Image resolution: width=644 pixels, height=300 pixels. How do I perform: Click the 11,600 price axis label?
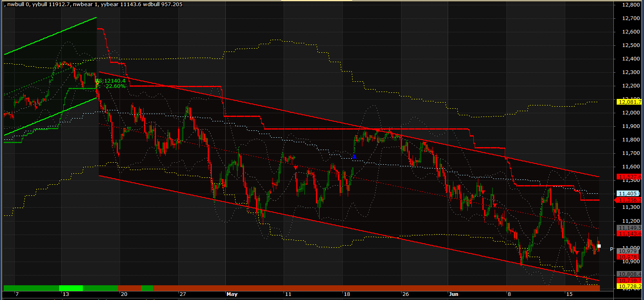pos(631,167)
